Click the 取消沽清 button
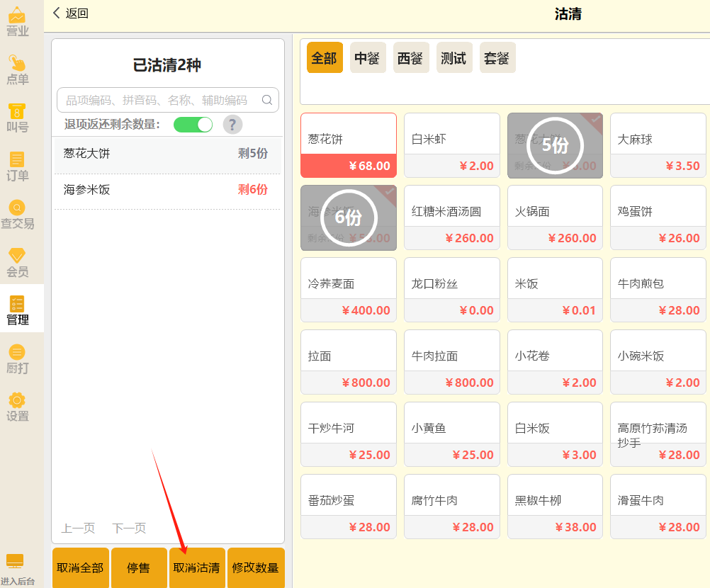The width and height of the screenshot is (710, 588). pyautogui.click(x=197, y=567)
